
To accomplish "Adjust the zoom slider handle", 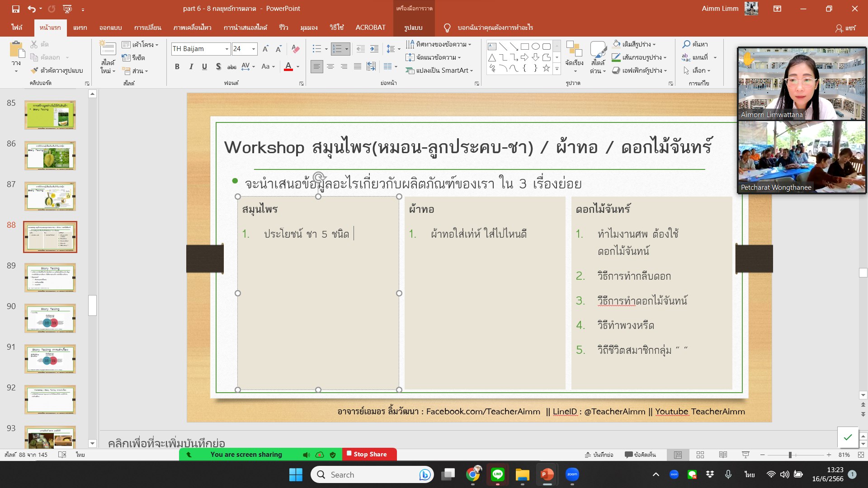I will [x=790, y=455].
